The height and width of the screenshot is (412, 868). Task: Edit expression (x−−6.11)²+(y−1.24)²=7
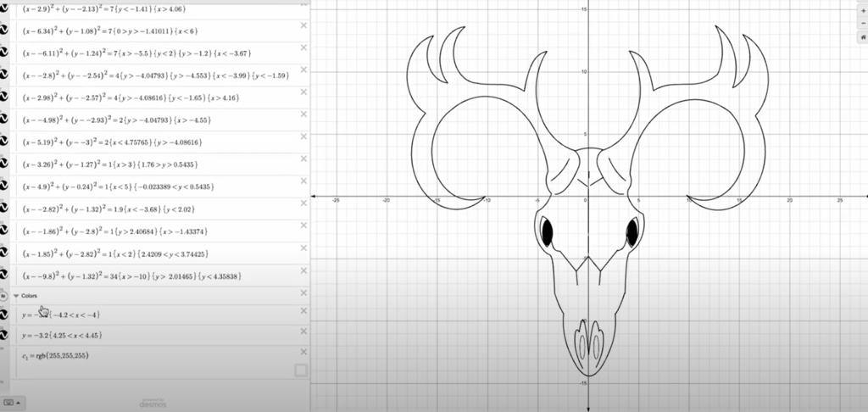click(137, 53)
